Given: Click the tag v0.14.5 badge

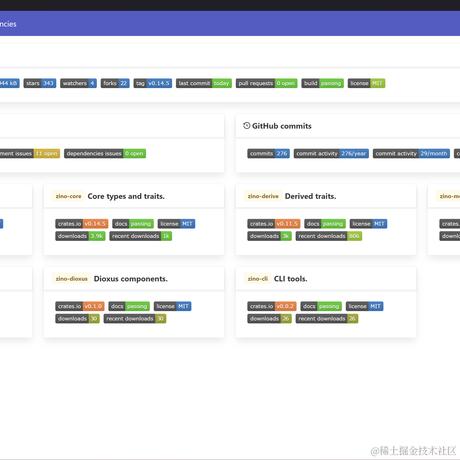Looking at the screenshot, I should pos(153,83).
